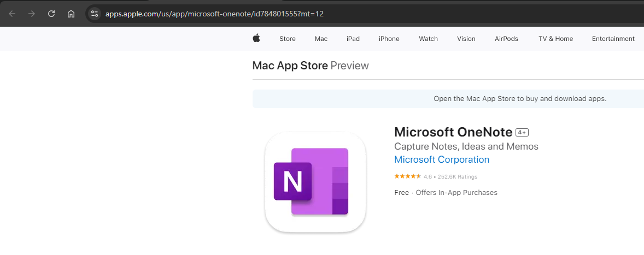Image resolution: width=644 pixels, height=255 pixels.
Task: Click the browser forward arrow
Action: (x=32, y=14)
